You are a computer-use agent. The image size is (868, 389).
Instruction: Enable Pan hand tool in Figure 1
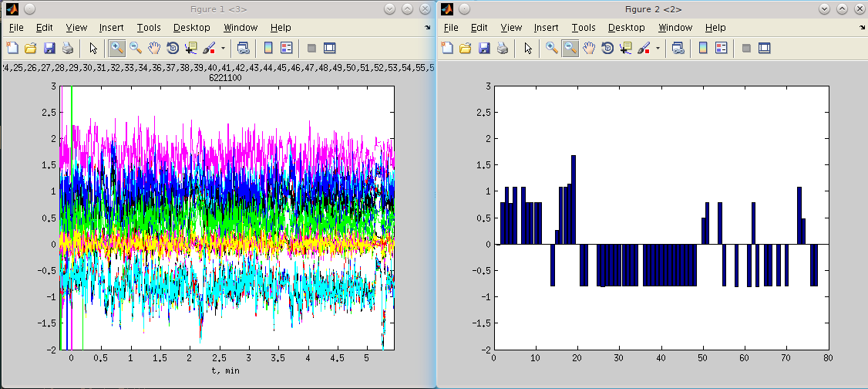click(x=154, y=48)
